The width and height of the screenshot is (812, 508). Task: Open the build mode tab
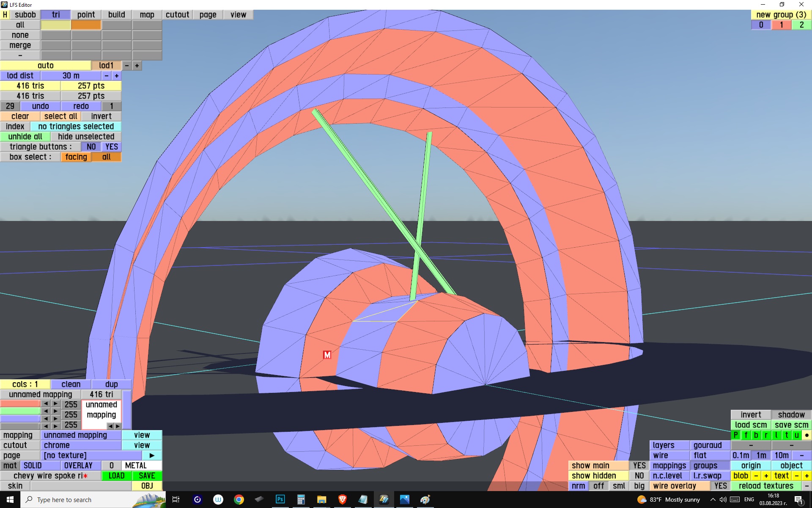pos(116,14)
